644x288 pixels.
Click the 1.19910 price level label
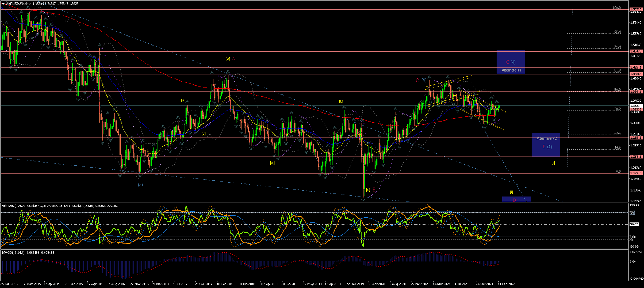pos(636,173)
